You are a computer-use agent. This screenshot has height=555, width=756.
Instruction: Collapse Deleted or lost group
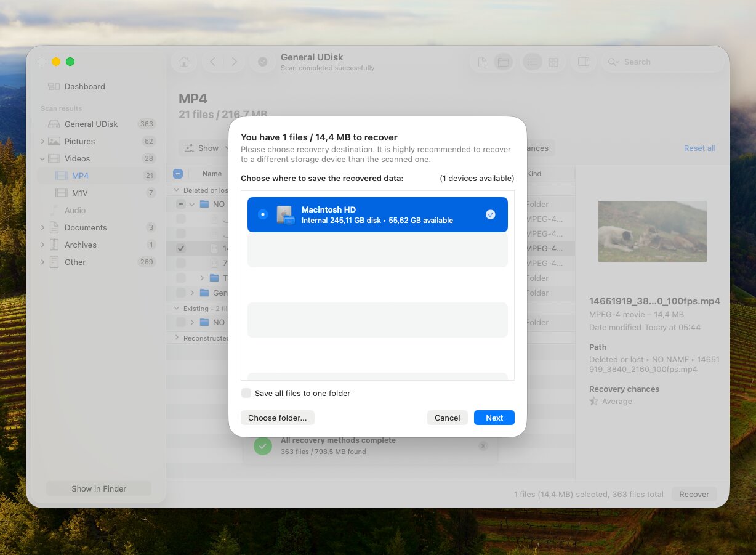click(177, 190)
